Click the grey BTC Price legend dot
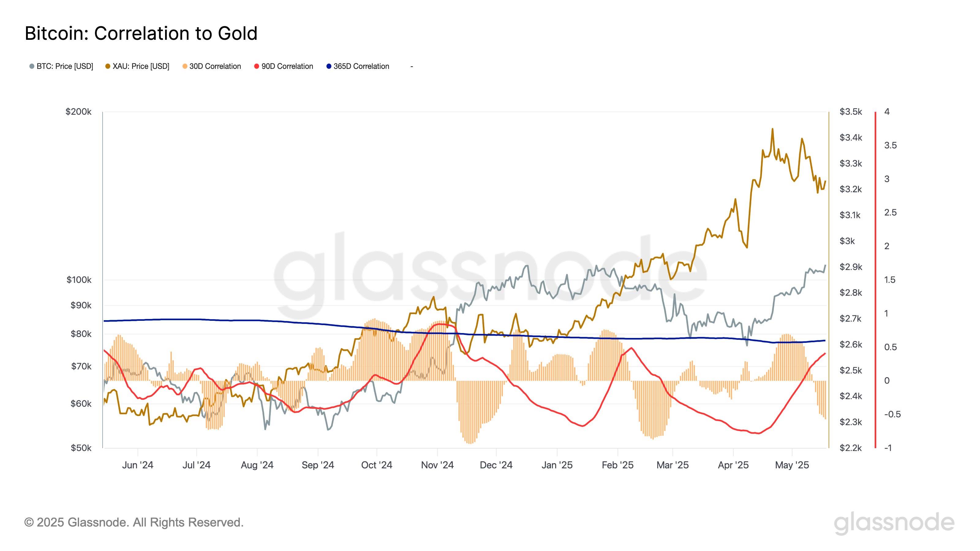980x551 pixels. coord(32,66)
